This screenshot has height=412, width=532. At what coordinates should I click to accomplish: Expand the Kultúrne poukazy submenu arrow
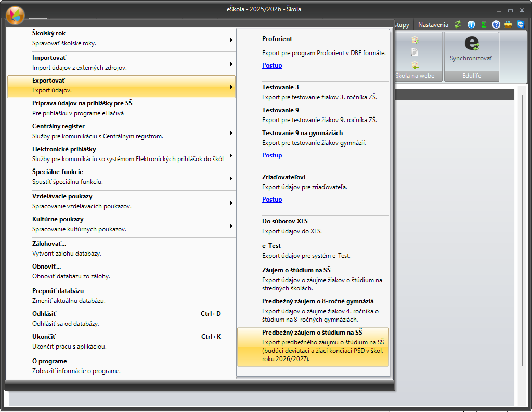pyautogui.click(x=231, y=225)
